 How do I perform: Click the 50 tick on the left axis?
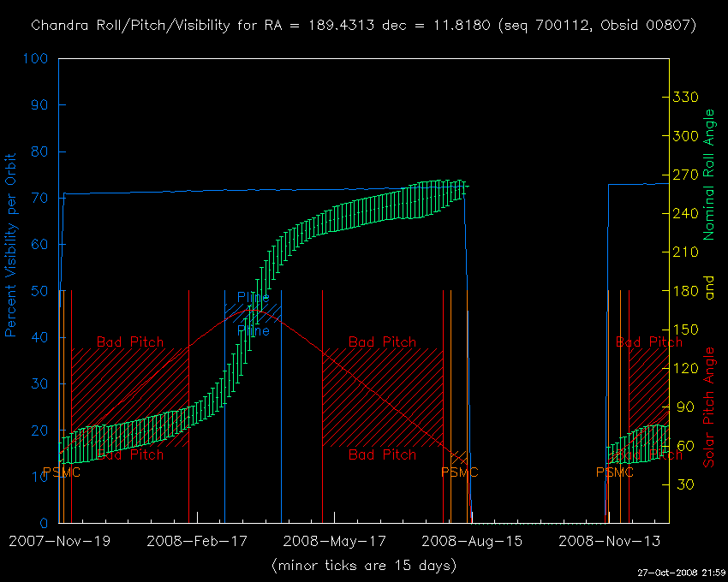[40, 291]
